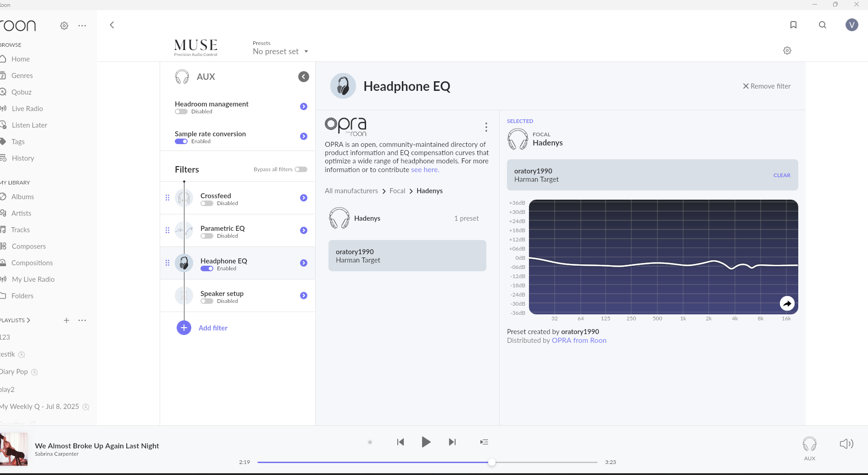Expand Headroom management settings arrow
Image resolution: width=868 pixels, height=475 pixels.
(x=304, y=106)
